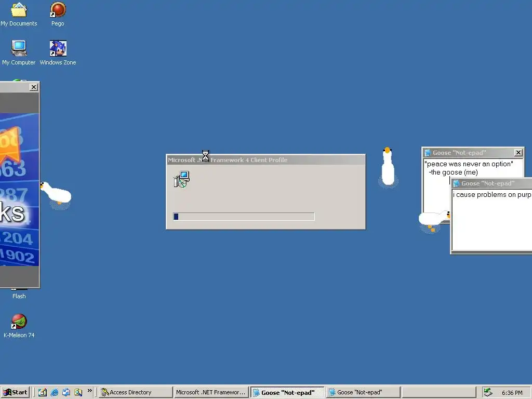This screenshot has height=399, width=532.
Task: Click the 6:36 PM taskbar clock
Action: (512, 393)
